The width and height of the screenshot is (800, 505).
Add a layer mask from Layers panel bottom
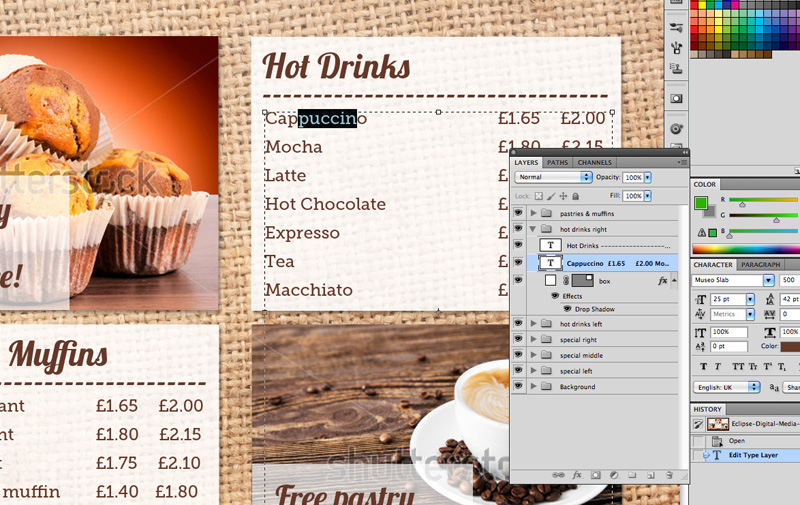pyautogui.click(x=595, y=475)
